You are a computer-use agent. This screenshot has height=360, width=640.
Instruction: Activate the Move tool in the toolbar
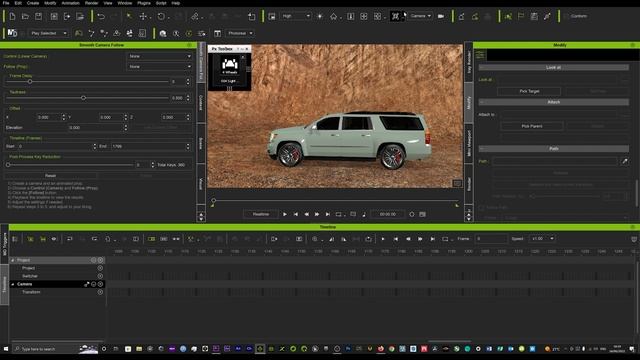[143, 16]
